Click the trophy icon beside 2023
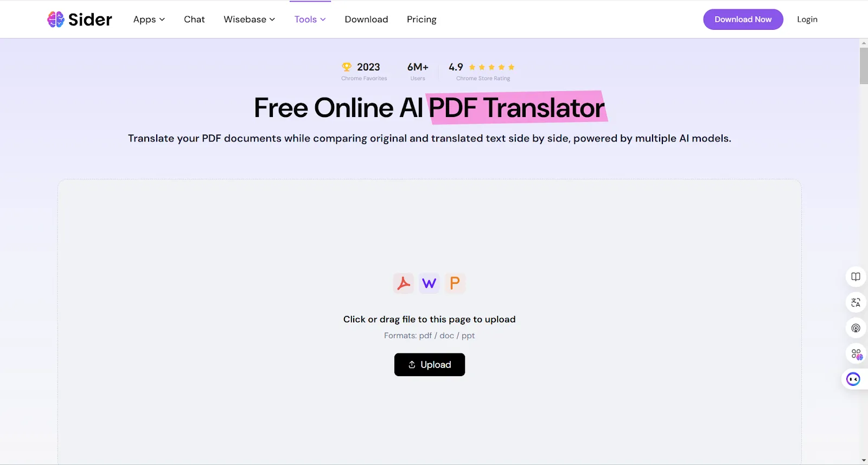Viewport: 868px width, 465px height. 347,67
